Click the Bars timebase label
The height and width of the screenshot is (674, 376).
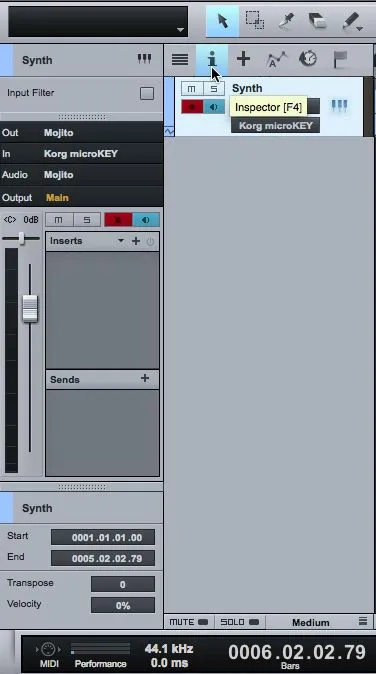coord(290,666)
